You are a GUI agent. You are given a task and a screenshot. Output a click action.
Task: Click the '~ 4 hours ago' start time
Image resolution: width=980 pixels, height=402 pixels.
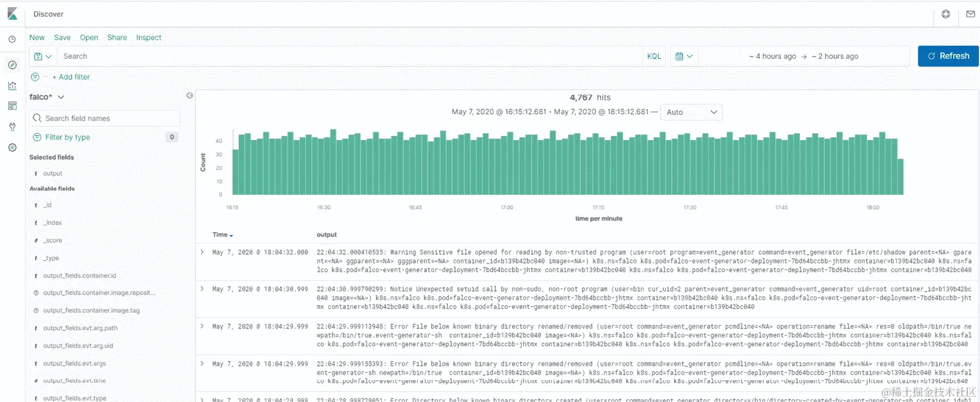[x=772, y=56]
